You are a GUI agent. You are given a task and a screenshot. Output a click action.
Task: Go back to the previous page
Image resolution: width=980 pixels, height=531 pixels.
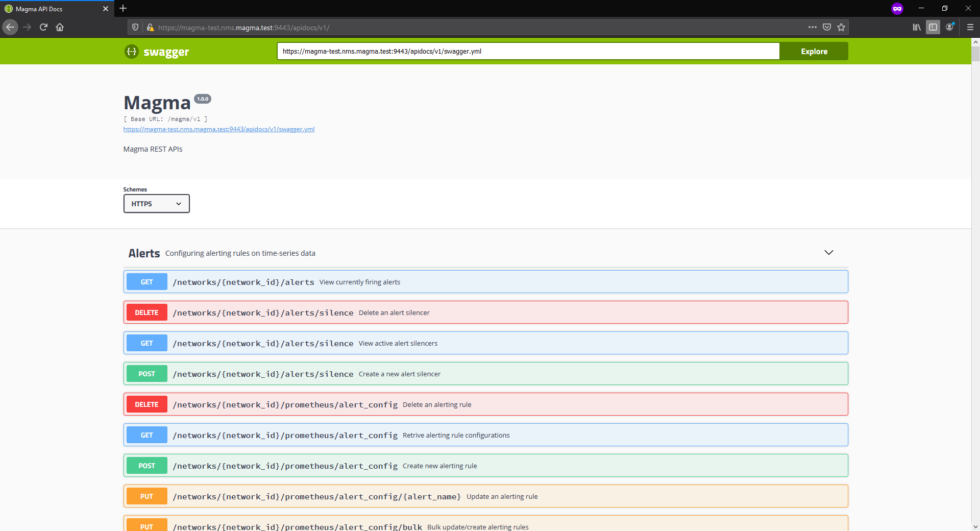pos(10,27)
